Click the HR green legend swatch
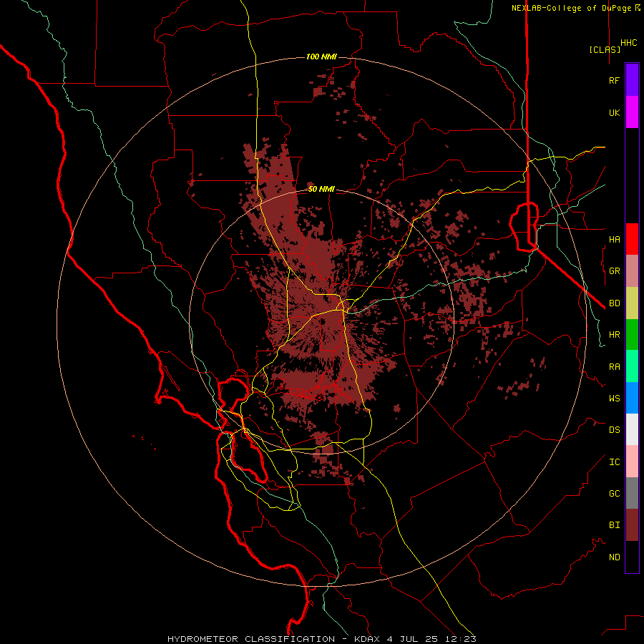This screenshot has width=644, height=644. [632, 334]
